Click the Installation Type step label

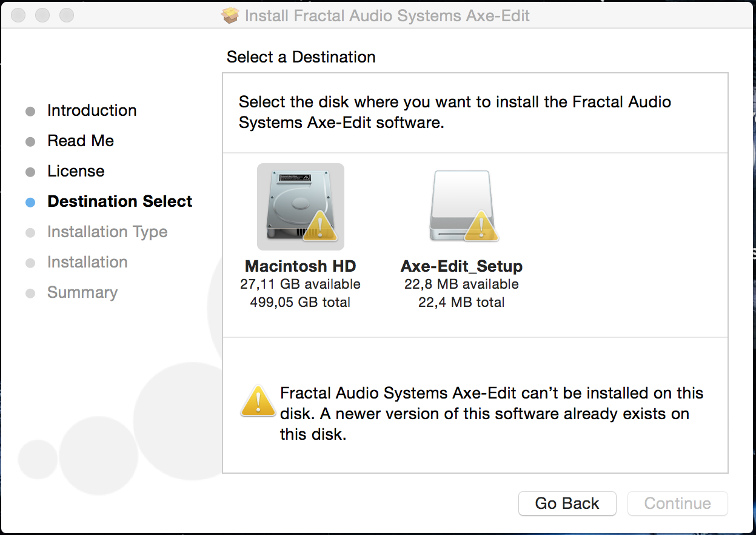tap(107, 232)
